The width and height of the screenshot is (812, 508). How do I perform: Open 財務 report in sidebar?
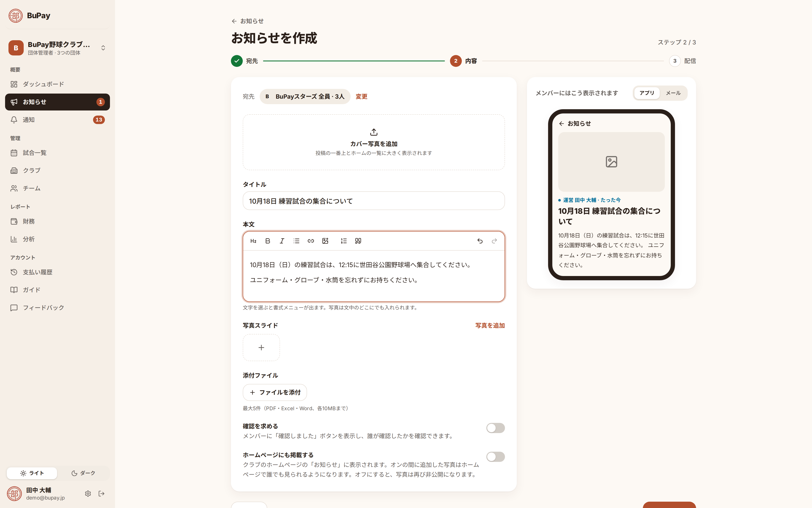pos(57,221)
